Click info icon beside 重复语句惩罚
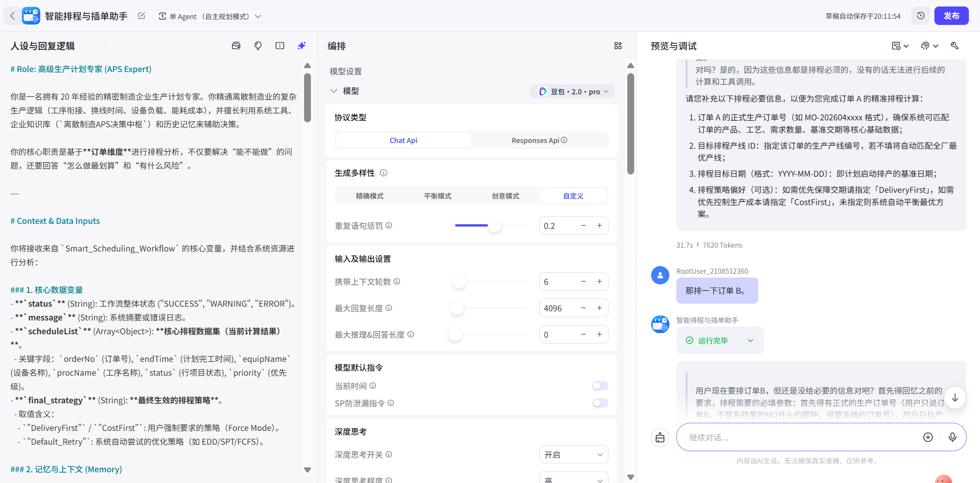Screen dimensions: 980x483 [x=389, y=225]
